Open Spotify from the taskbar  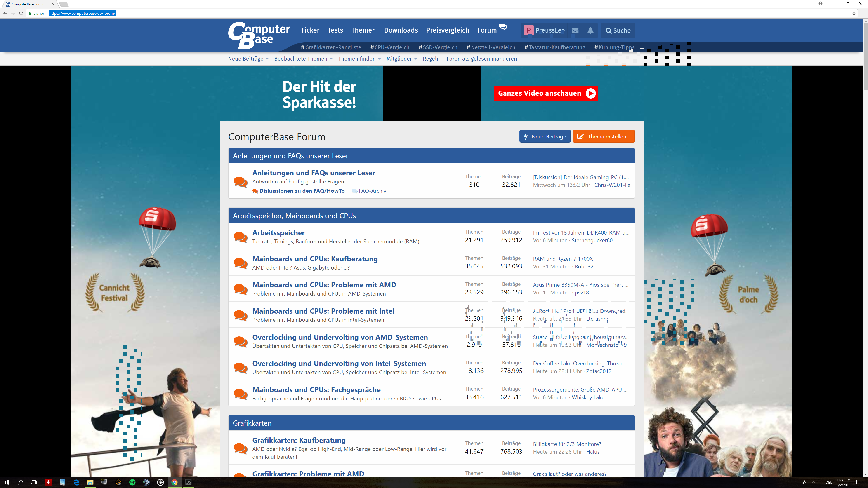click(132, 482)
